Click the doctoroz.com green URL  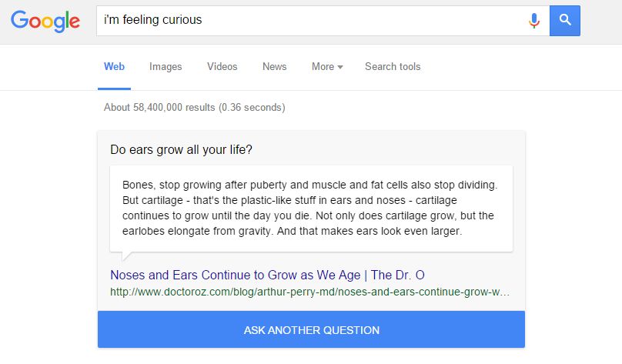tap(309, 292)
